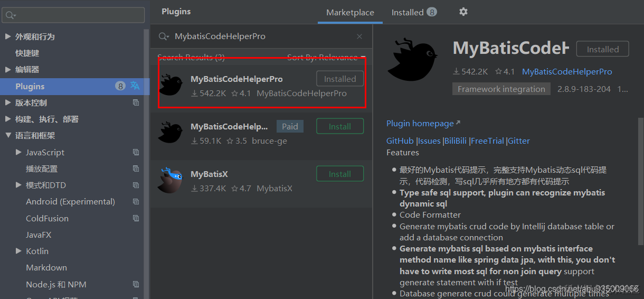Click the project-level icon next to ColdFusion
Screen dimensions: 644x299
(x=136, y=218)
